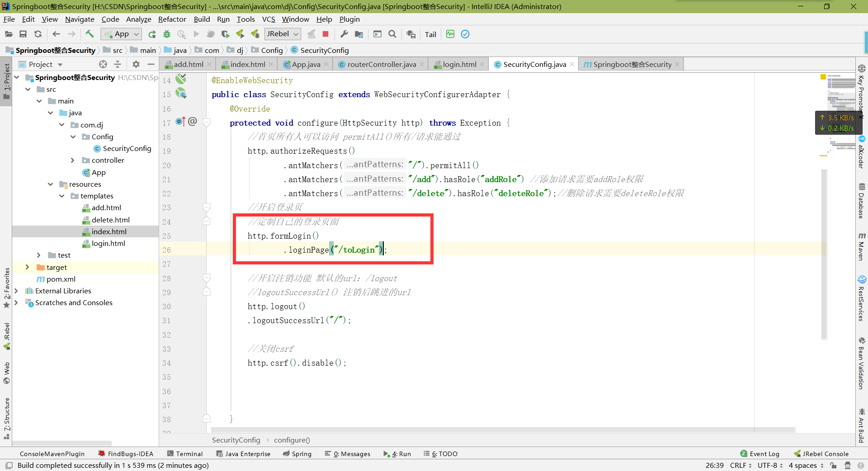The width and height of the screenshot is (868, 471).
Task: Change the CRLF line separator setting
Action: [741, 465]
